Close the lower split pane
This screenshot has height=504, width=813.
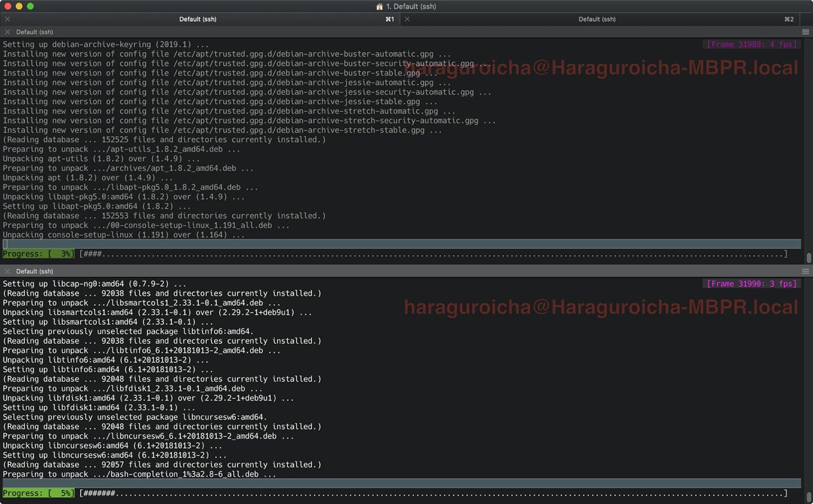[8, 271]
